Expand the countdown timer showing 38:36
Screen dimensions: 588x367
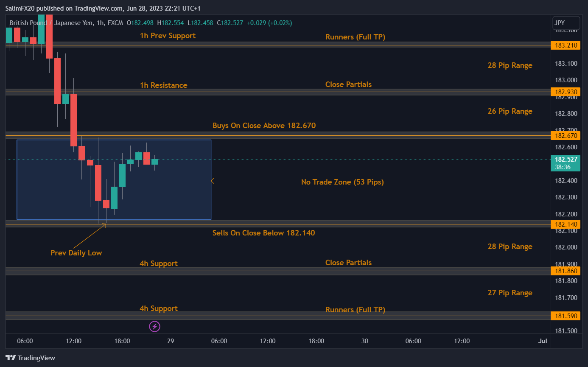coord(566,167)
